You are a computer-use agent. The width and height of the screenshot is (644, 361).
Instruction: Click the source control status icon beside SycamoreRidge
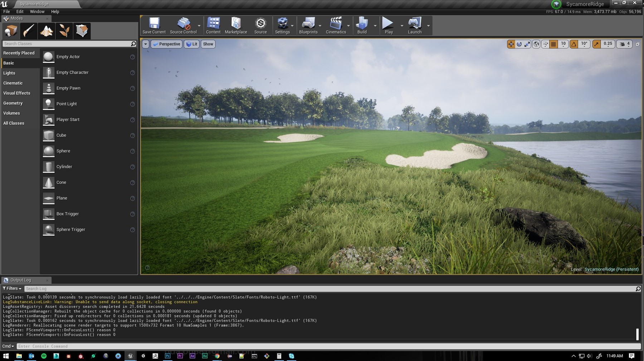click(x=556, y=4)
